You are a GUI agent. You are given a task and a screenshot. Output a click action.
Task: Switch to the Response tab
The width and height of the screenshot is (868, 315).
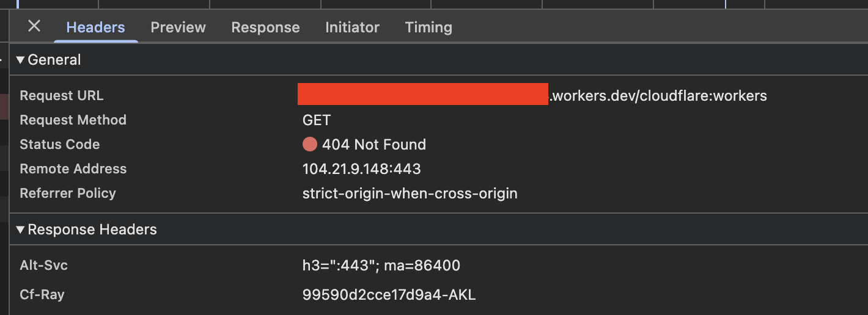click(x=265, y=27)
